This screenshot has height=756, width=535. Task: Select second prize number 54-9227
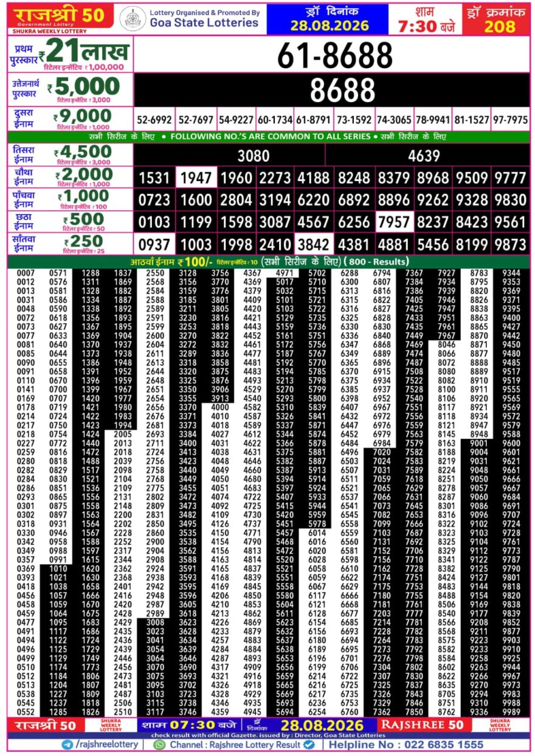pyautogui.click(x=236, y=120)
